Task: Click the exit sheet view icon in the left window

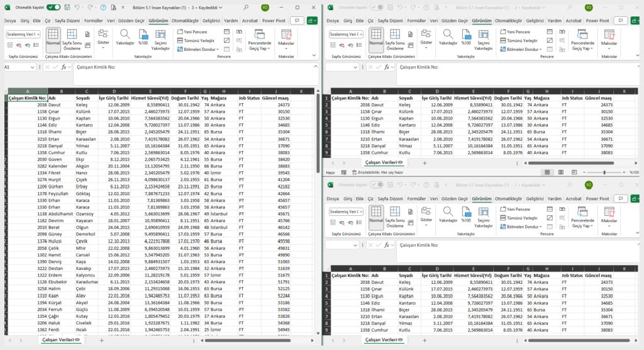Action: [x=19, y=45]
